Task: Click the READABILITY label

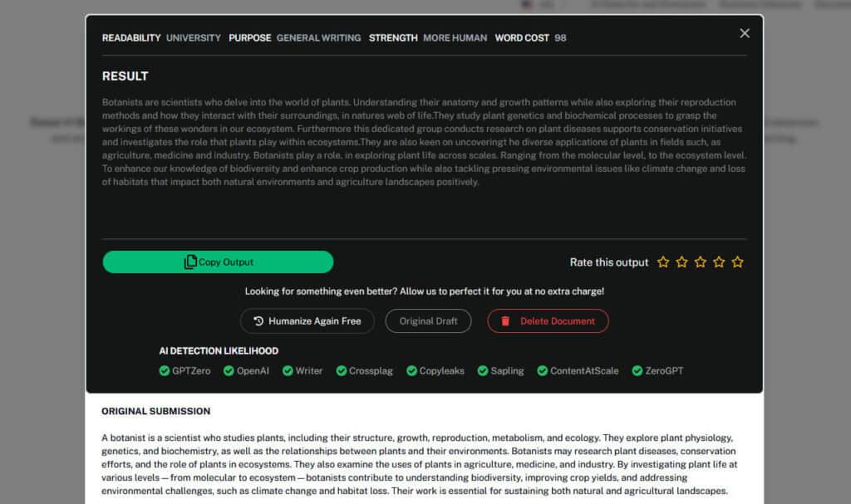Action: [x=131, y=38]
